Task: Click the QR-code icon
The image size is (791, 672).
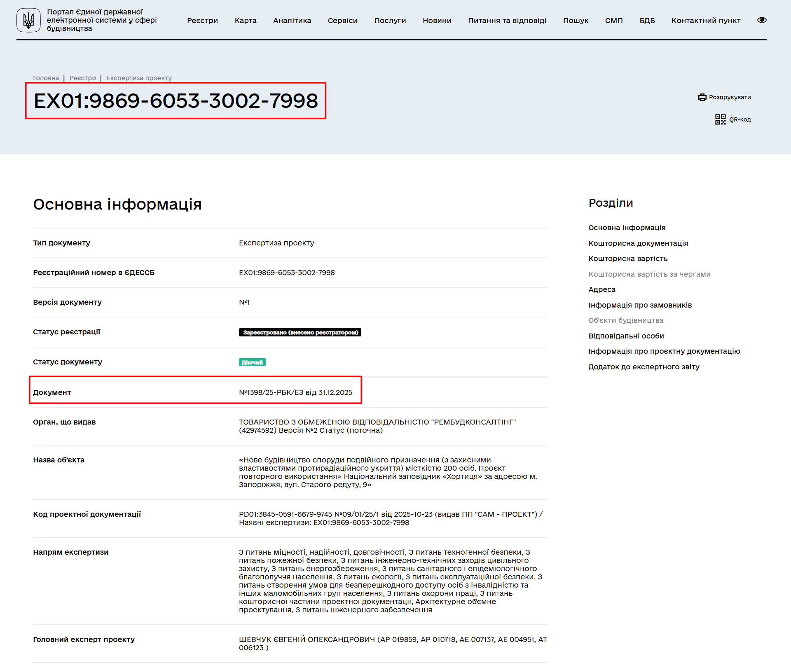Action: (x=720, y=119)
